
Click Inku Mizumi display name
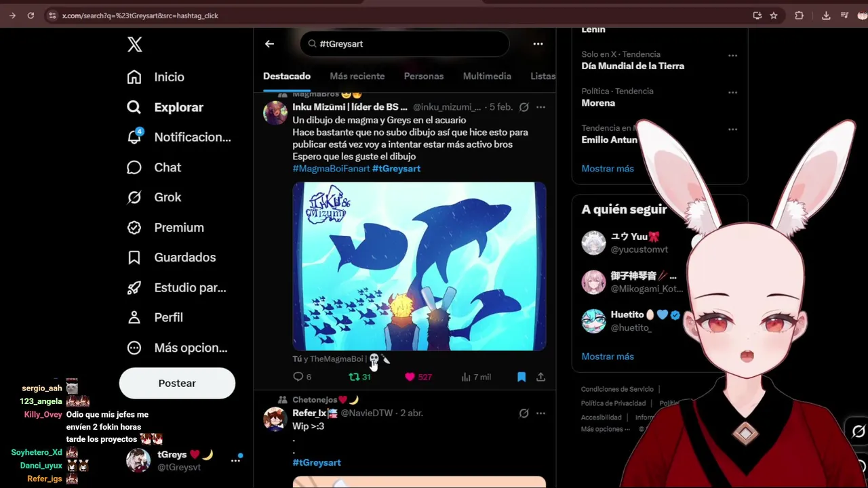[350, 107]
